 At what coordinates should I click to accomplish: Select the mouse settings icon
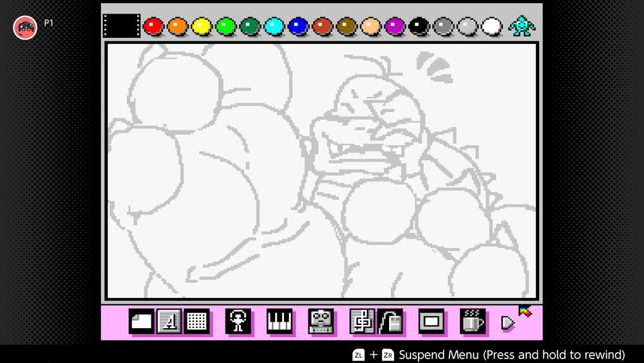(x=390, y=321)
